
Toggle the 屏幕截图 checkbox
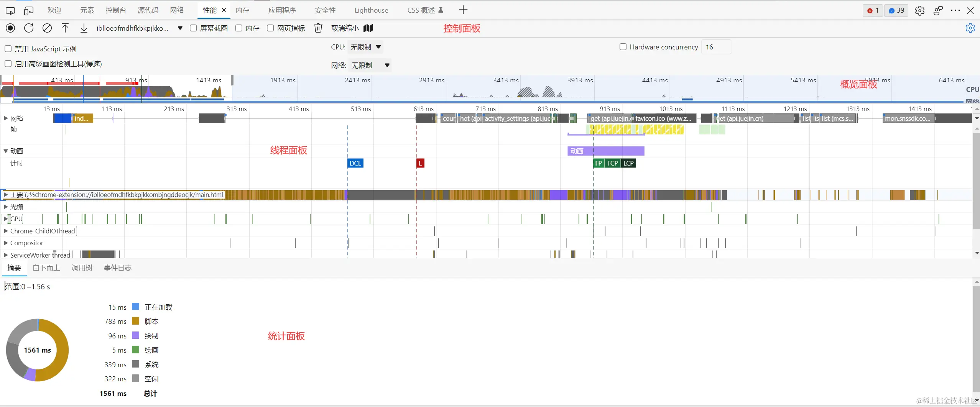coord(193,28)
